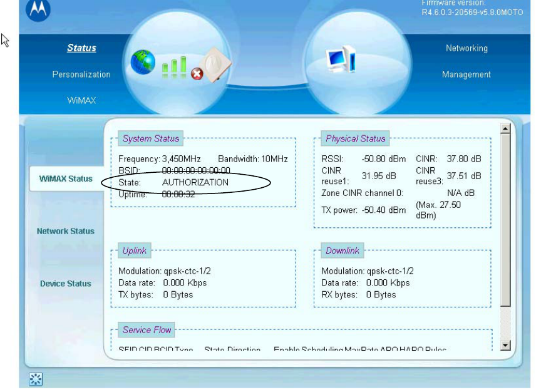Click the Frequency value 3,450MHz
Image resolution: width=541 pixels, height=392 pixels.
tap(182, 159)
